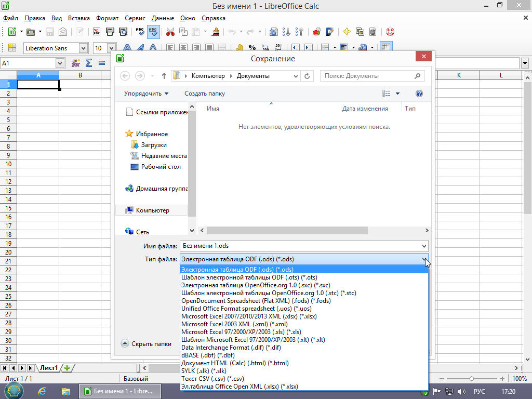Viewport: 532px width, 399px height.
Task: Click the Sort ascending icon
Action: pos(286,32)
